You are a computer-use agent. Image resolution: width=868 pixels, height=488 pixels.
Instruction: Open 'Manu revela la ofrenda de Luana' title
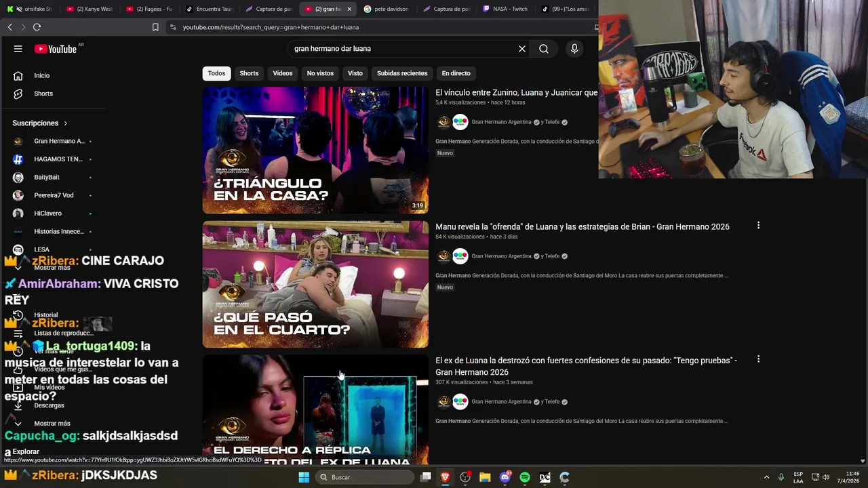[x=583, y=226]
